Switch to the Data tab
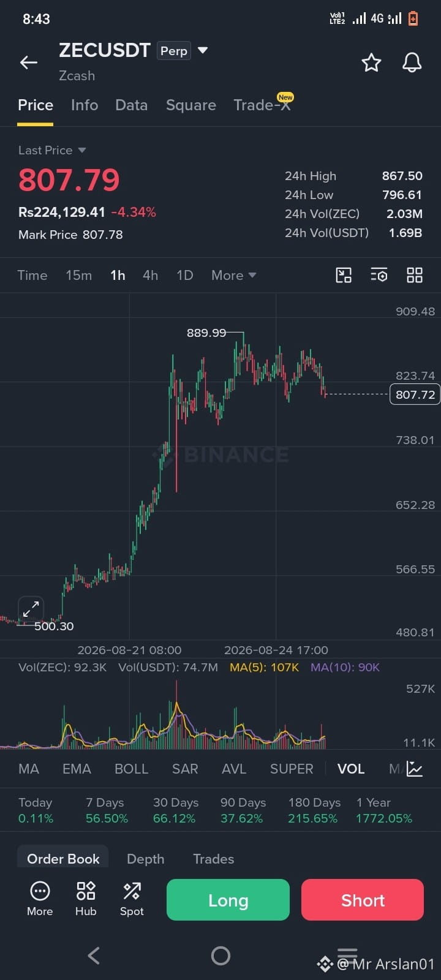 tap(131, 105)
